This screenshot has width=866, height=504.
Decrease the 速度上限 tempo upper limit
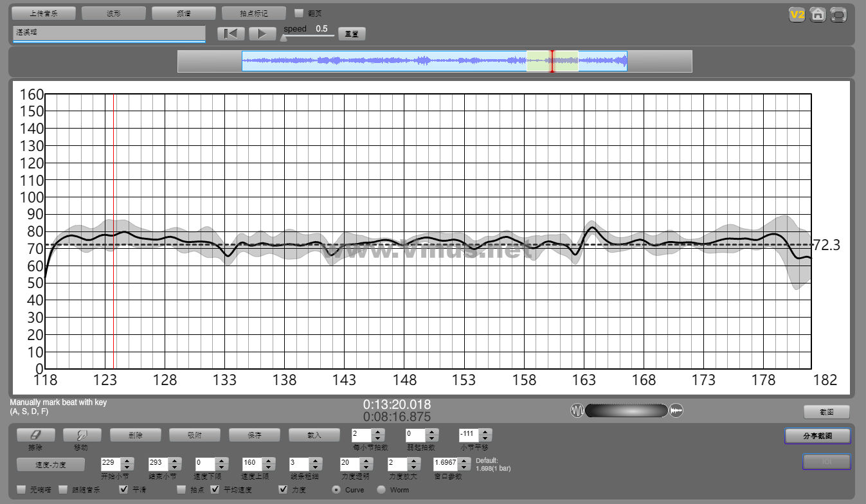[268, 467]
